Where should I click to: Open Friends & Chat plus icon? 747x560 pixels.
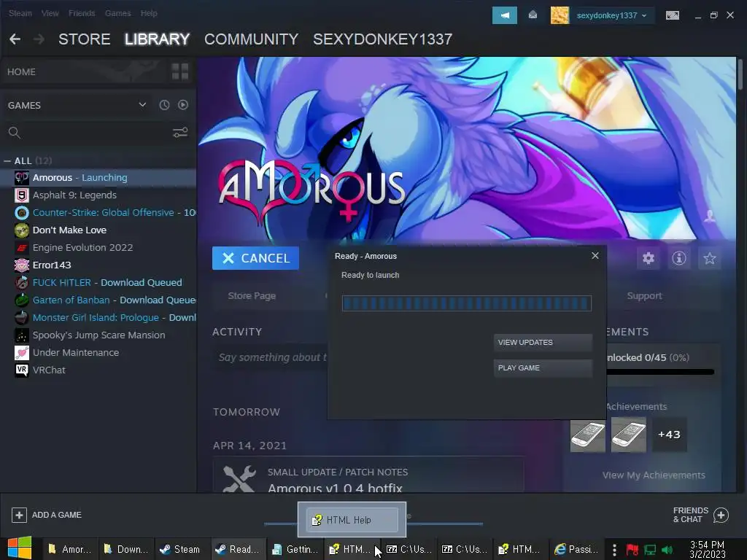click(721, 515)
